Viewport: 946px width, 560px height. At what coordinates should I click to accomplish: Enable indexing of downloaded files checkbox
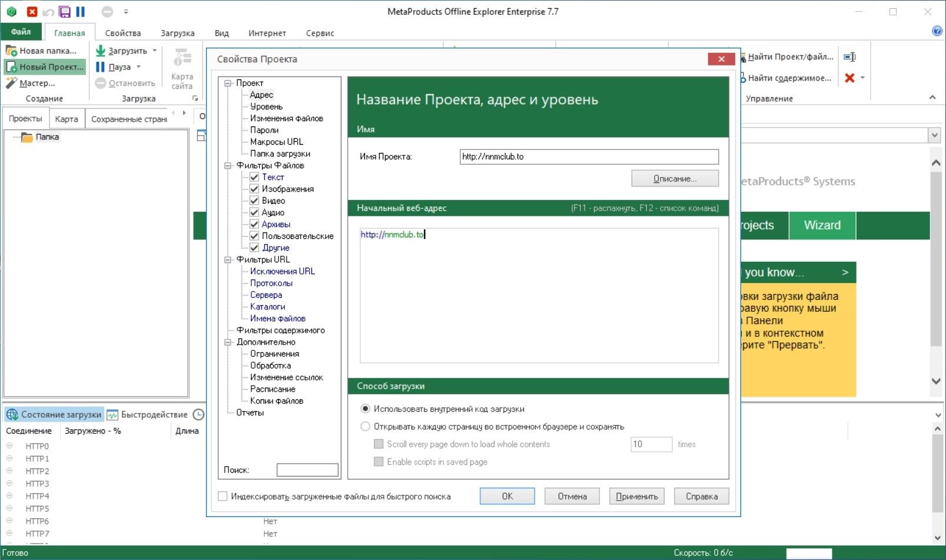tap(223, 496)
